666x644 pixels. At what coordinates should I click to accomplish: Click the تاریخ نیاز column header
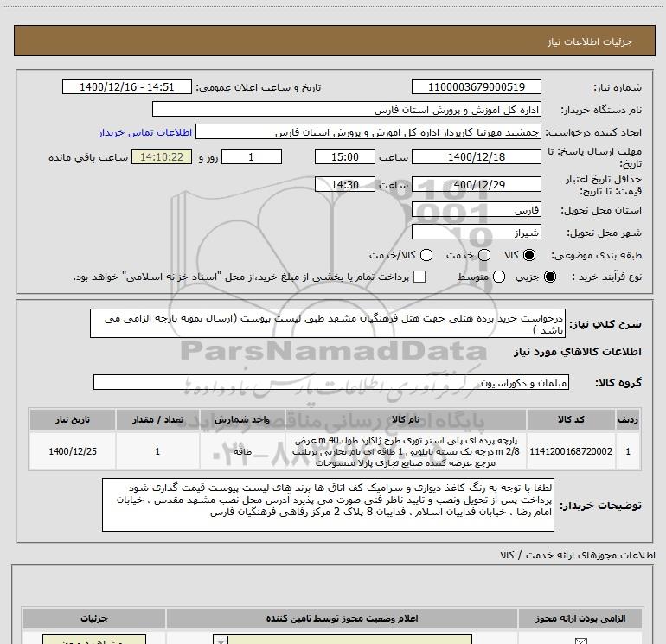[x=72, y=420]
